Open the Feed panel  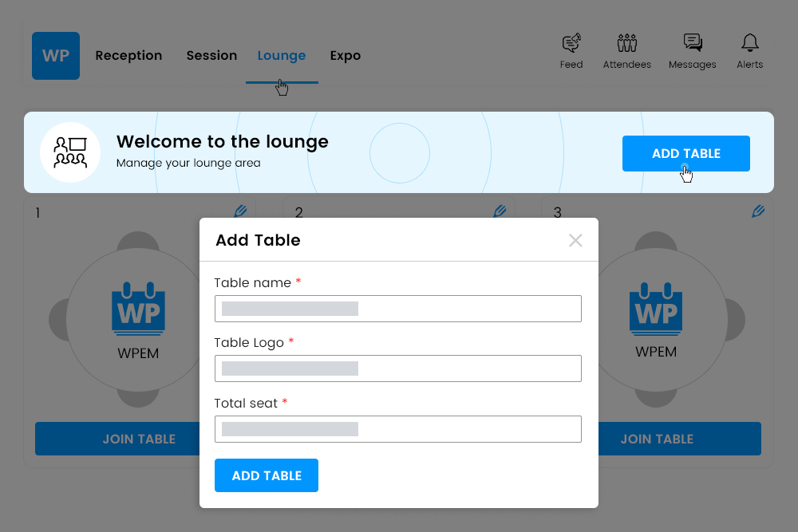[x=571, y=49]
